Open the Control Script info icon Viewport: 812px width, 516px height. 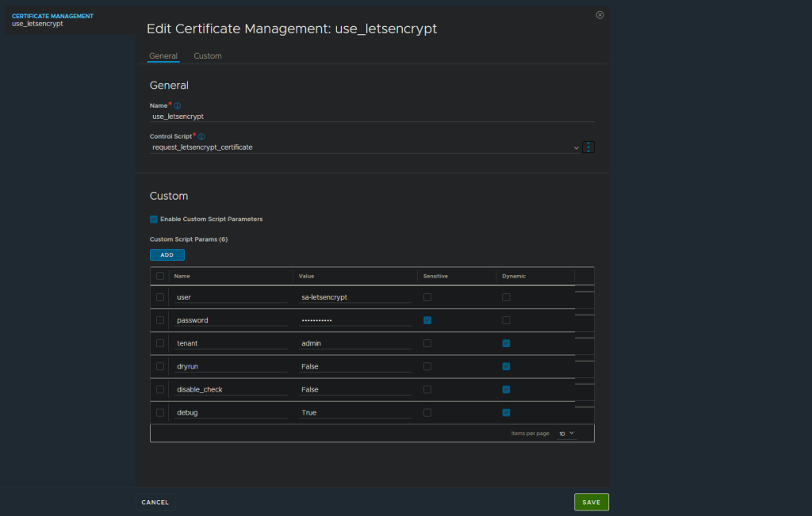(x=201, y=136)
